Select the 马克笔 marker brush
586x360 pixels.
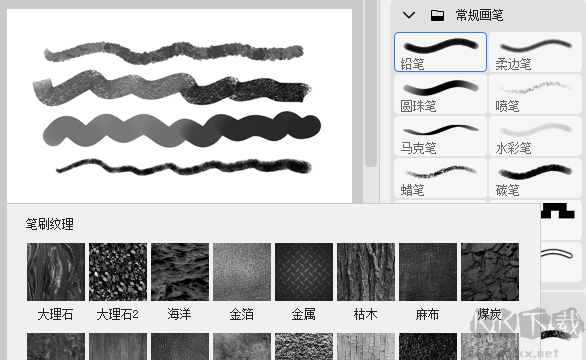440,136
